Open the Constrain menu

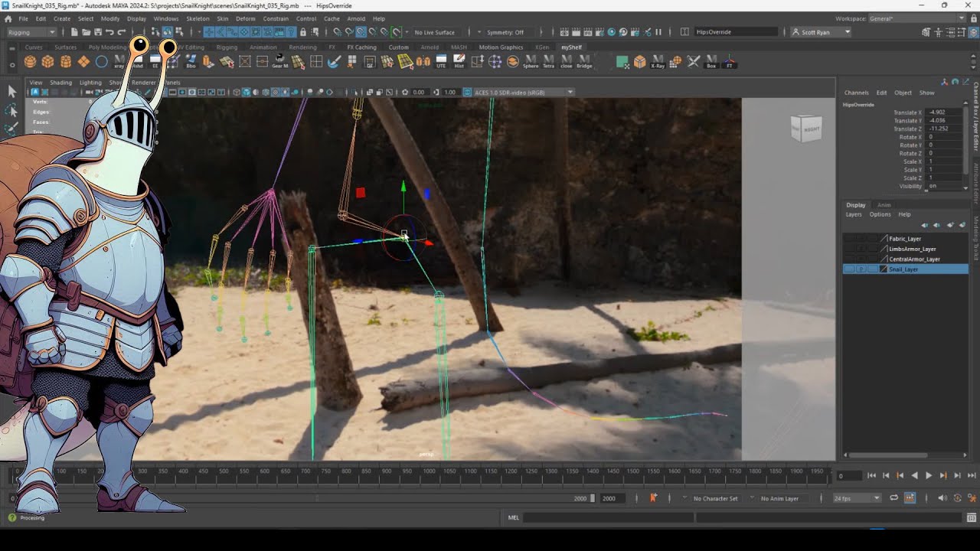pyautogui.click(x=276, y=18)
